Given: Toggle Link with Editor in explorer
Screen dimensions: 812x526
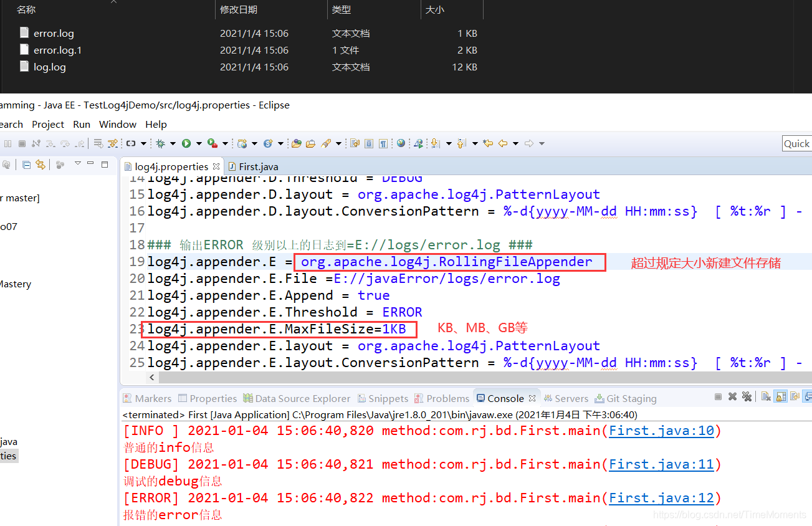Looking at the screenshot, I should pyautogui.click(x=41, y=165).
